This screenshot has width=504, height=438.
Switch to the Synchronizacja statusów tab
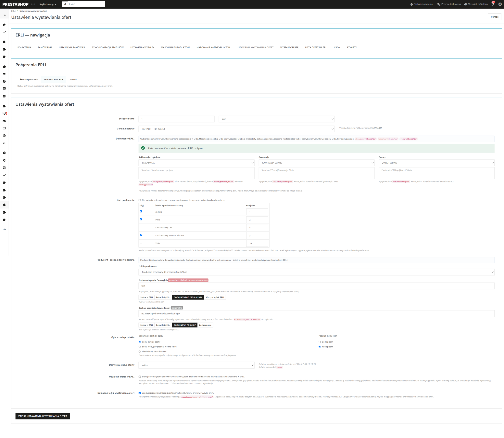click(x=108, y=47)
